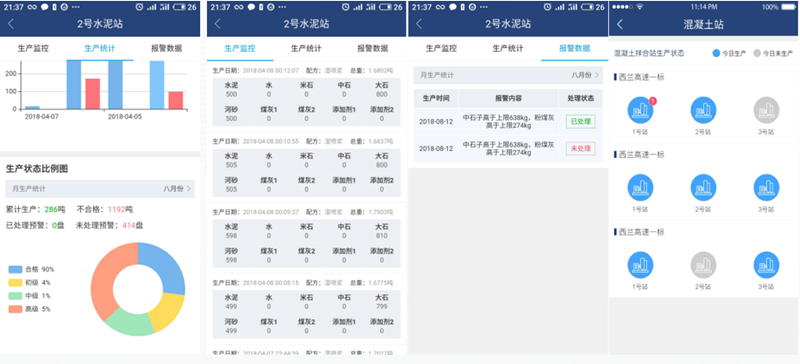Tap the green 已处理 status button
The height and width of the screenshot is (364, 800).
pos(580,122)
